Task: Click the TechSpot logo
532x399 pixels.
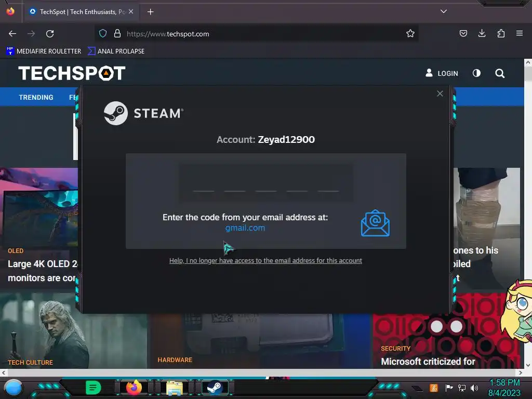Action: point(72,73)
